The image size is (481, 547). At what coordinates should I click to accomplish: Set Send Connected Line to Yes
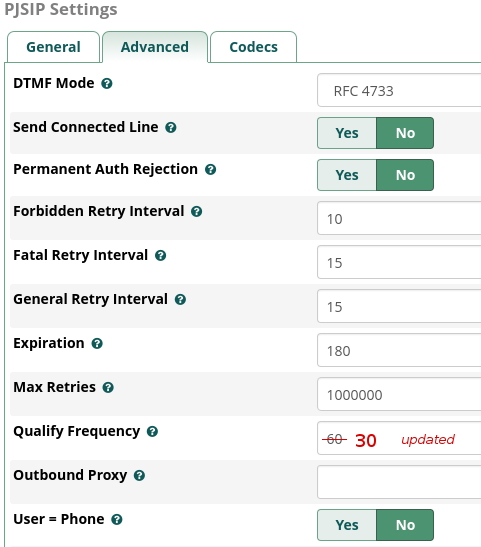tap(347, 133)
